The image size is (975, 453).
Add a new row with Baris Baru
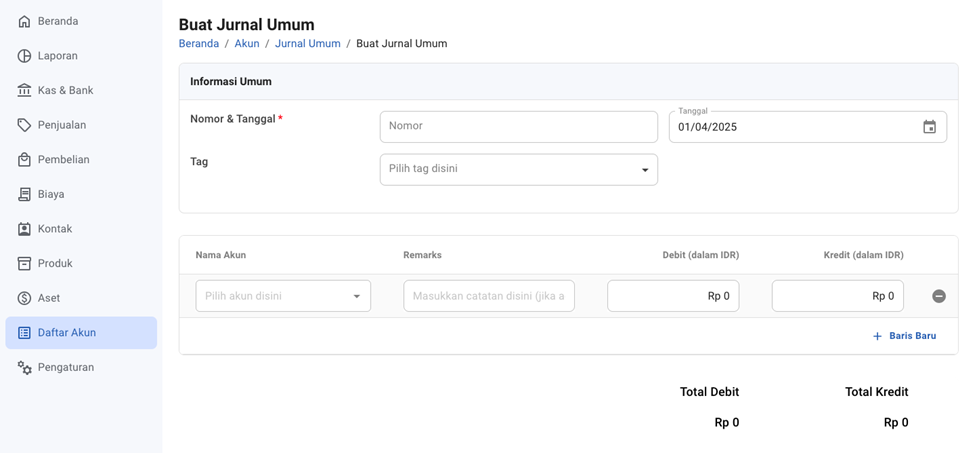pyautogui.click(x=904, y=336)
